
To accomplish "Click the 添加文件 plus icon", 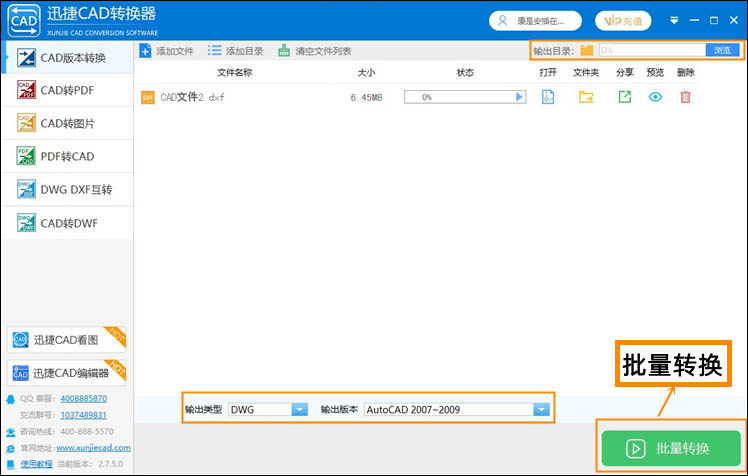I will [x=145, y=51].
